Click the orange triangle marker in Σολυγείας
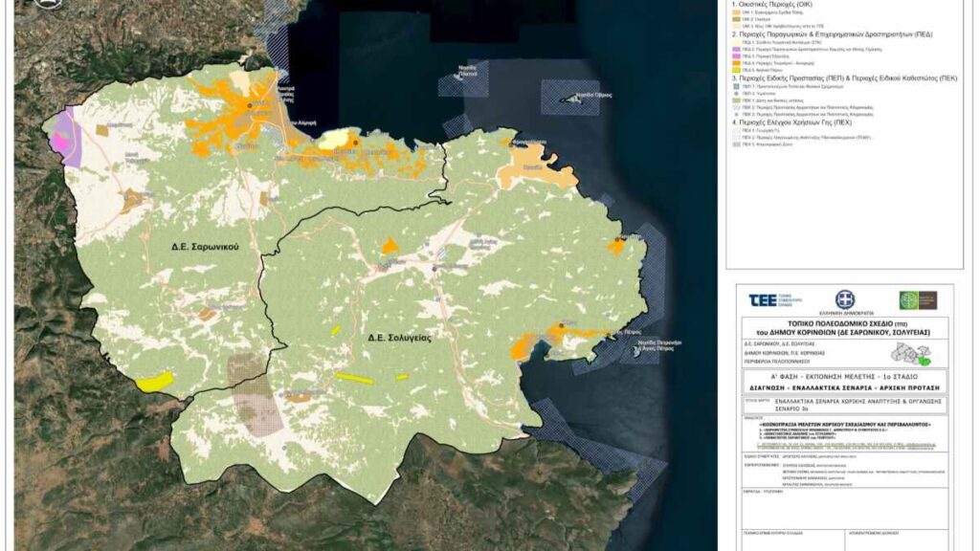 (x=390, y=247)
